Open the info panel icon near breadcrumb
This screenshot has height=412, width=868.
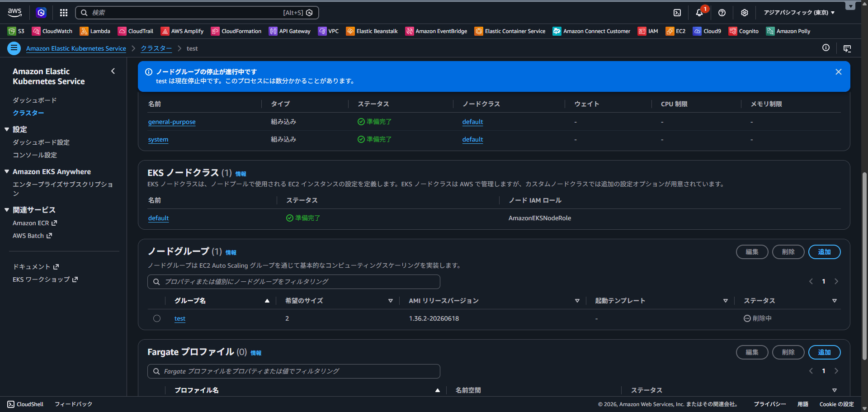point(826,48)
